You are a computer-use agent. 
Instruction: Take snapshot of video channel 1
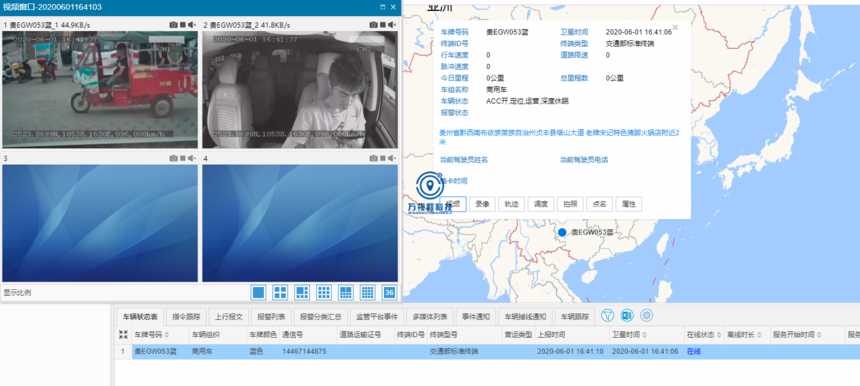click(x=173, y=25)
